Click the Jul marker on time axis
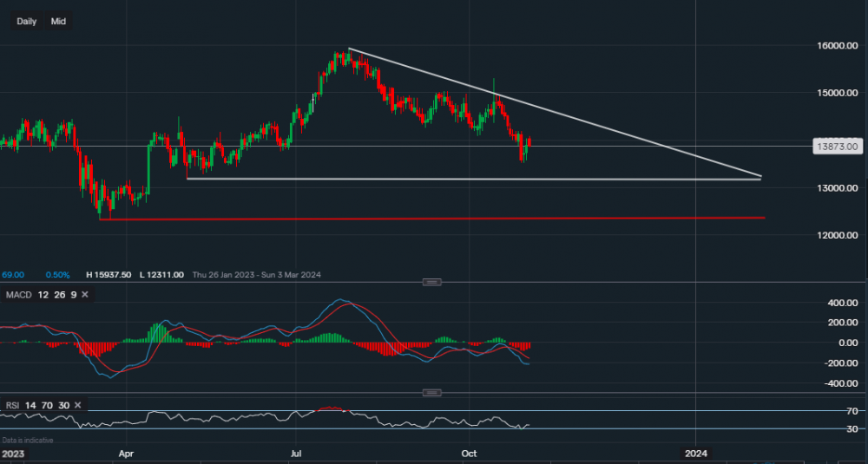 point(297,454)
